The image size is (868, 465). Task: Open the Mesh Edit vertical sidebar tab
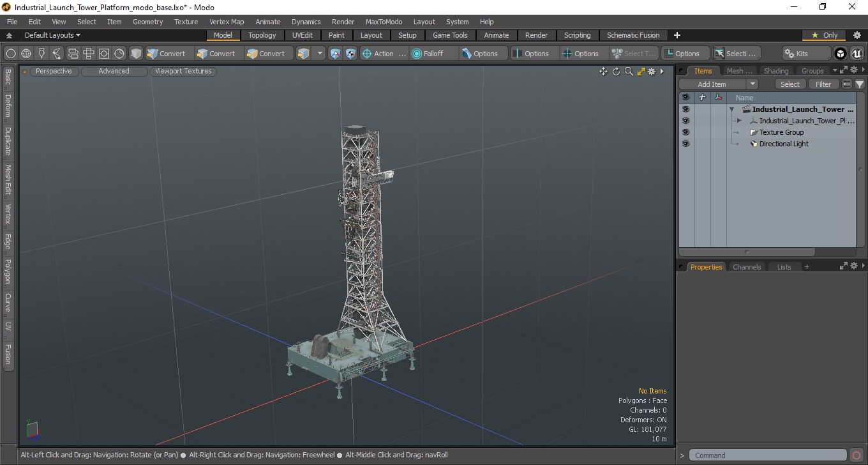coord(8,181)
